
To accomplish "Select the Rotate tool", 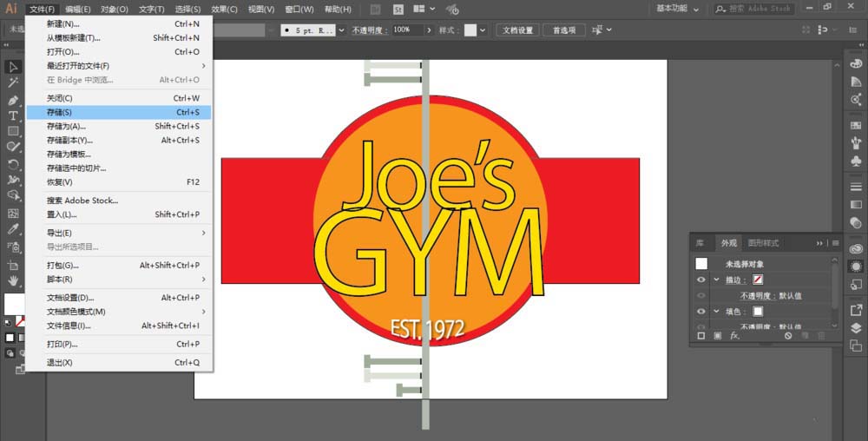I will (13, 164).
